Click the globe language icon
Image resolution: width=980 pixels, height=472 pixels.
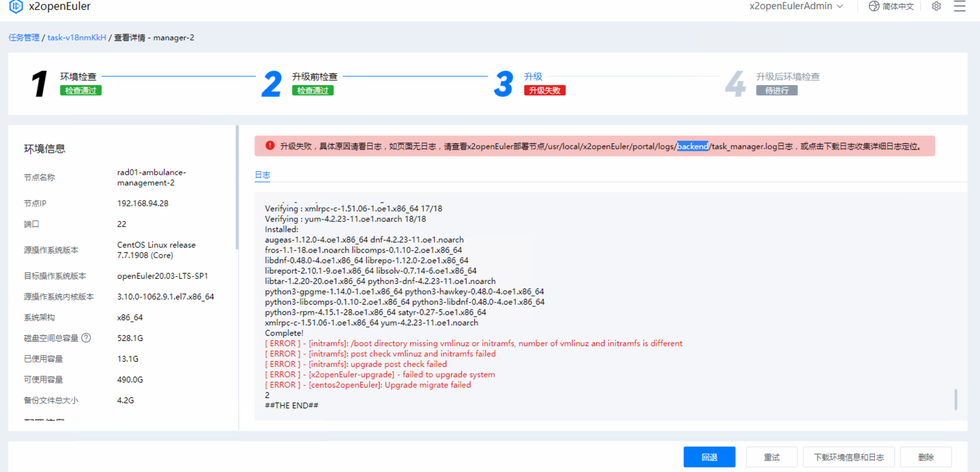(x=874, y=6)
